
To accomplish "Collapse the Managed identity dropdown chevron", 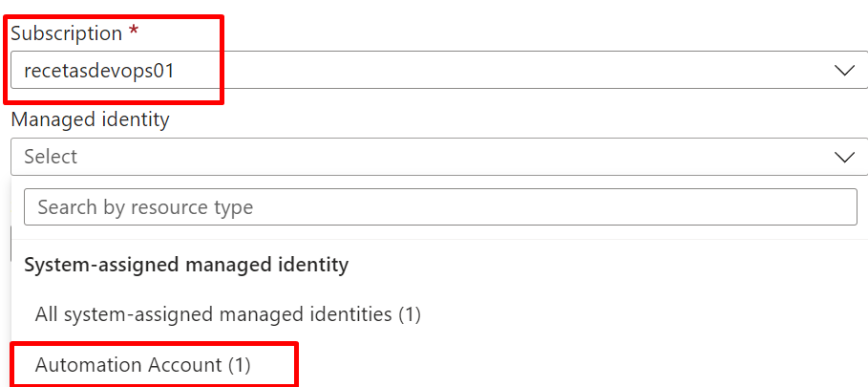I will point(844,158).
